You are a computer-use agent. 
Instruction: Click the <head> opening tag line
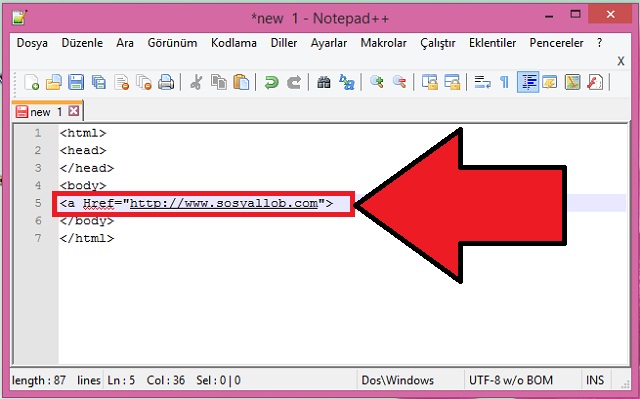pyautogui.click(x=83, y=151)
